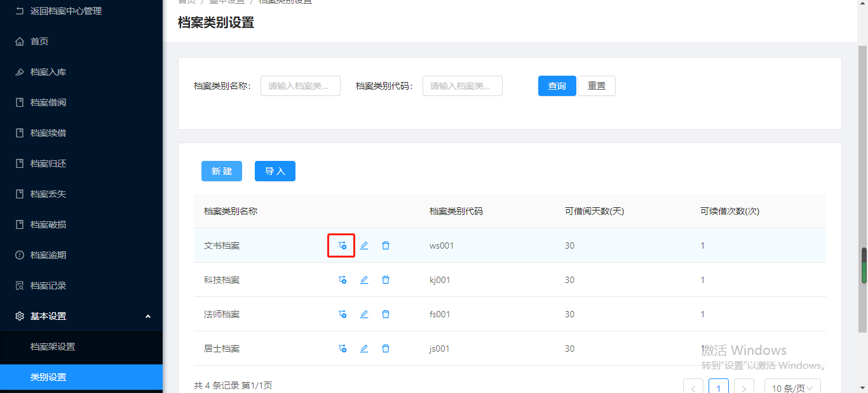
Task: Click delete trash icon for 文书档案
Action: (x=386, y=245)
